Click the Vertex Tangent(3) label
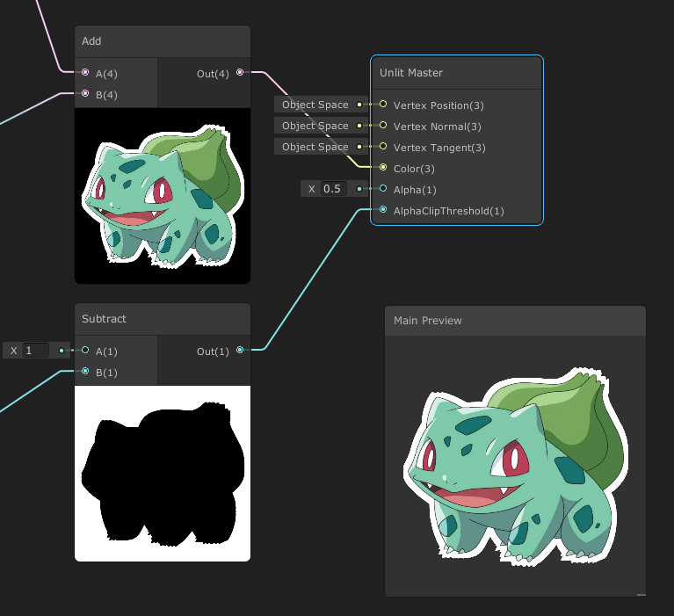Screen dimensions: 674x616 pos(439,148)
